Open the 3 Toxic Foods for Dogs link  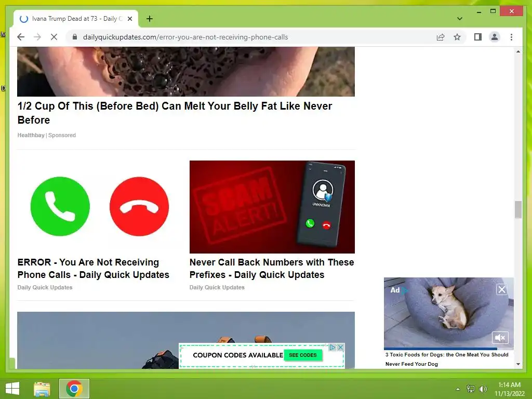(x=447, y=359)
